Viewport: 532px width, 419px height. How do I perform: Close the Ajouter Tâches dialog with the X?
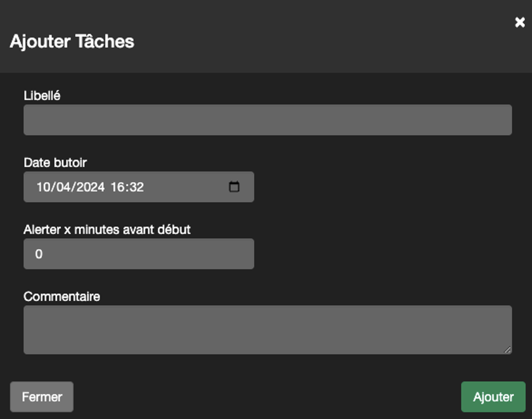tap(520, 22)
